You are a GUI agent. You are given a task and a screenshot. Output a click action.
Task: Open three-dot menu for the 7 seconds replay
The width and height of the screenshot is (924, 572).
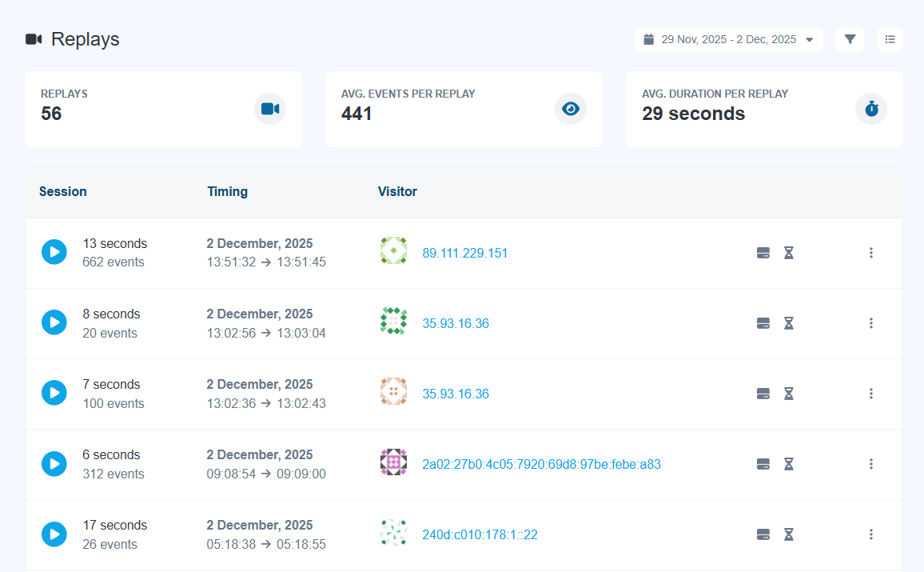coord(870,394)
